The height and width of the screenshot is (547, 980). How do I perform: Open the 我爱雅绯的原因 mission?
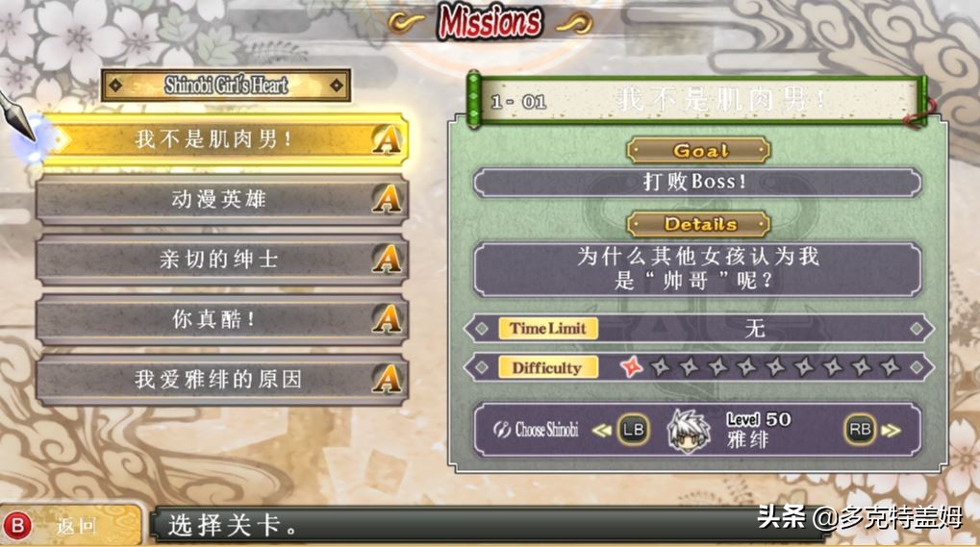[x=222, y=379]
